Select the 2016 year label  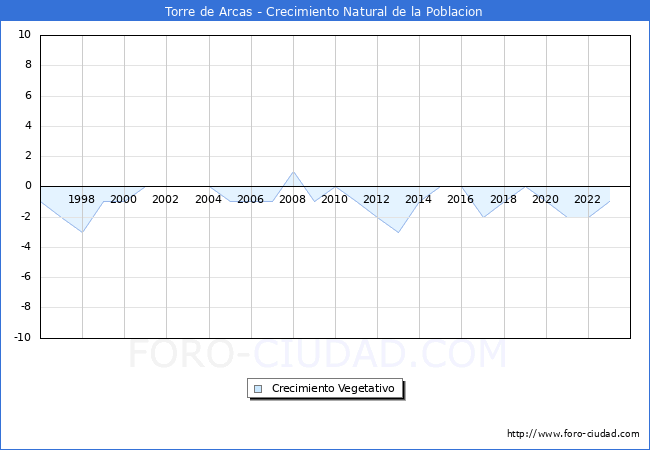point(461,199)
